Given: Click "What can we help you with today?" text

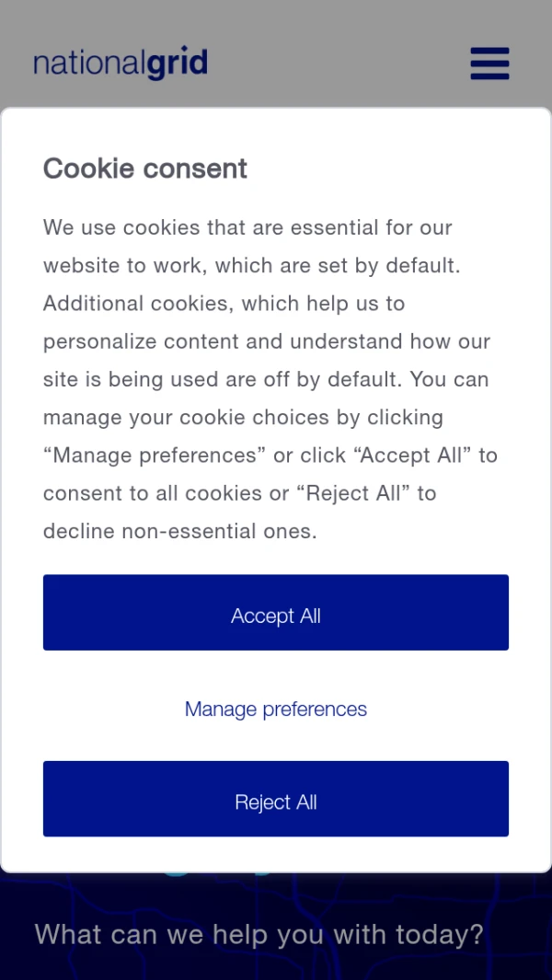Looking at the screenshot, I should point(259,935).
